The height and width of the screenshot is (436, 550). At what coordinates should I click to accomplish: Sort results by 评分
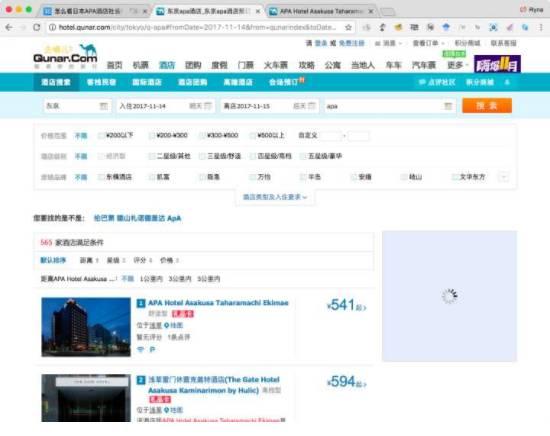coord(143,260)
